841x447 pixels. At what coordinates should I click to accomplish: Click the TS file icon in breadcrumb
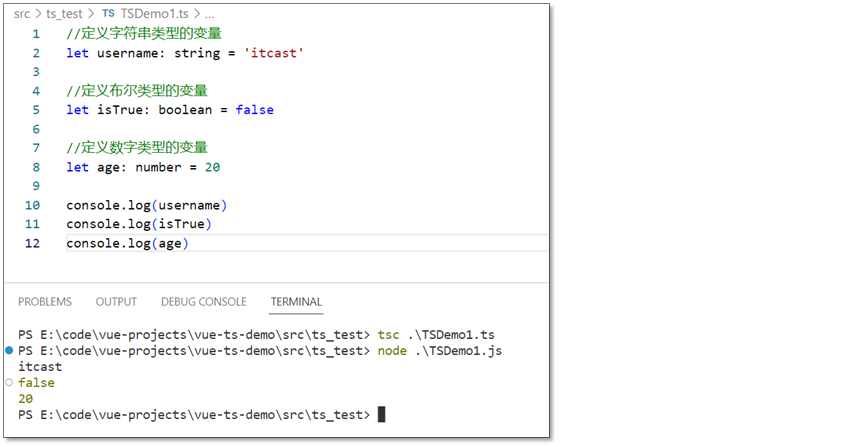pyautogui.click(x=108, y=14)
